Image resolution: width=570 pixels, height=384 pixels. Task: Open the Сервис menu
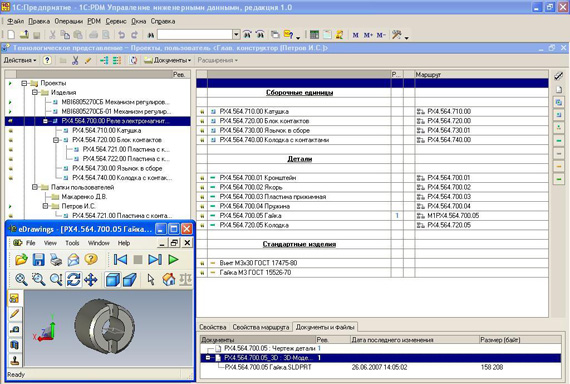pyautogui.click(x=116, y=21)
